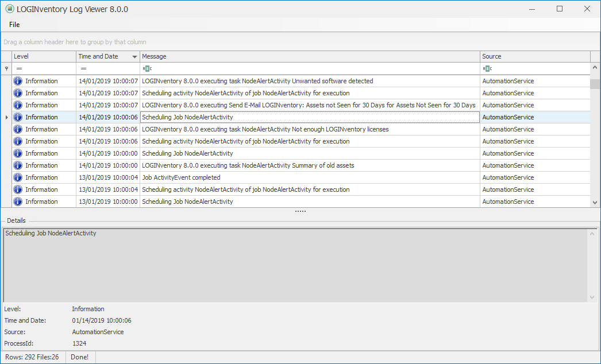
Task: Click info icon of Not enough licenses row
Action: pos(18,129)
